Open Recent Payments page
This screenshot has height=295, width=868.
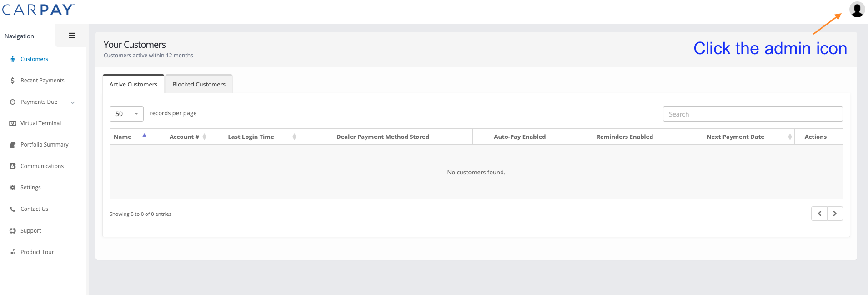pos(42,81)
